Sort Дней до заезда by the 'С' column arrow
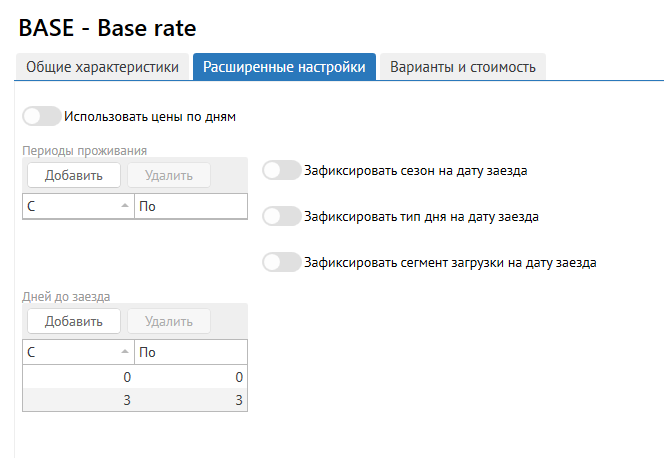Viewport: 664px width, 458px height. point(124,352)
